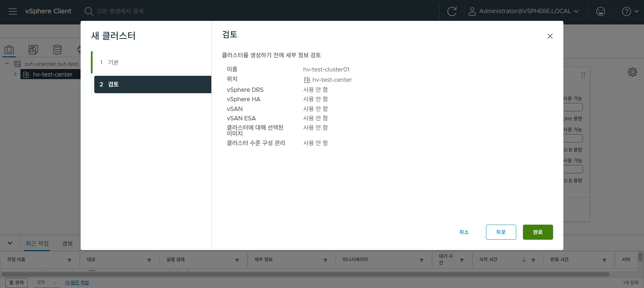The width and height of the screenshot is (644, 288).
Task: Collapse the svt-vcenter tree node
Action: 7,64
